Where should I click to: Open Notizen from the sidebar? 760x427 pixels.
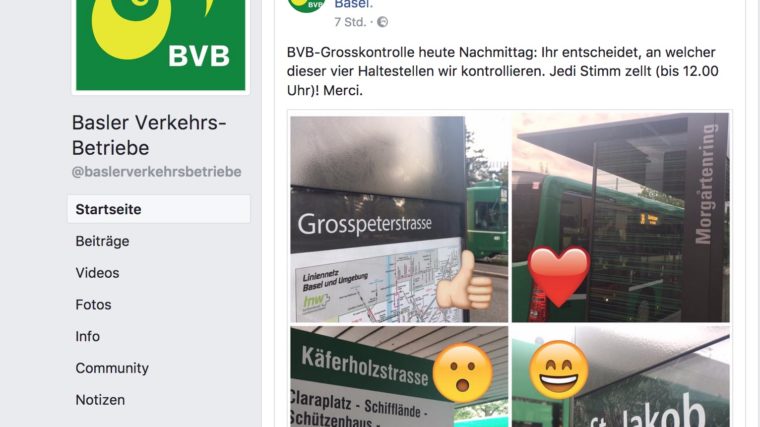pos(100,400)
